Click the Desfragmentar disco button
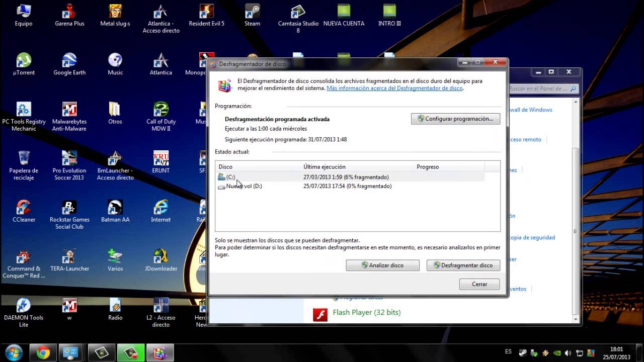The image size is (644, 362). [x=463, y=265]
